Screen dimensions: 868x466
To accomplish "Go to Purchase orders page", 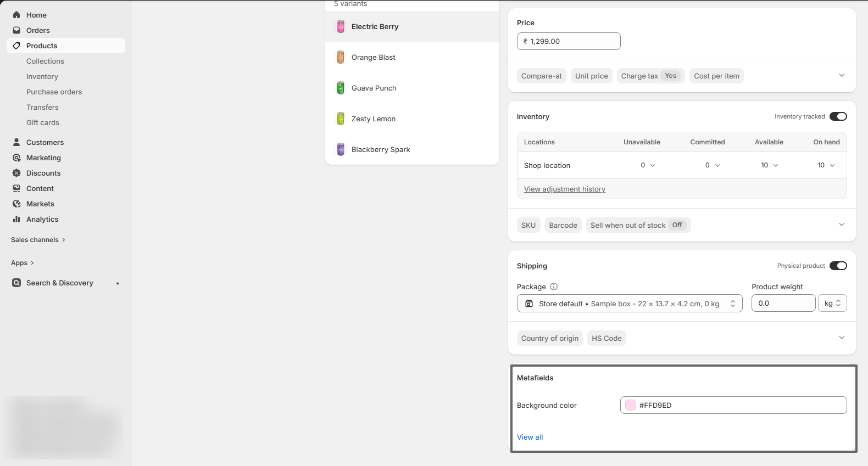I will pos(54,92).
